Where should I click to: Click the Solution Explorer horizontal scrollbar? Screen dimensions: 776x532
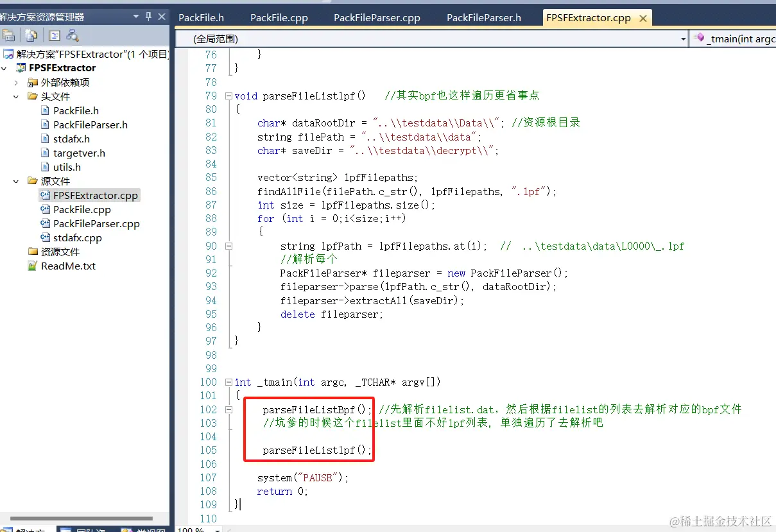[x=81, y=519]
